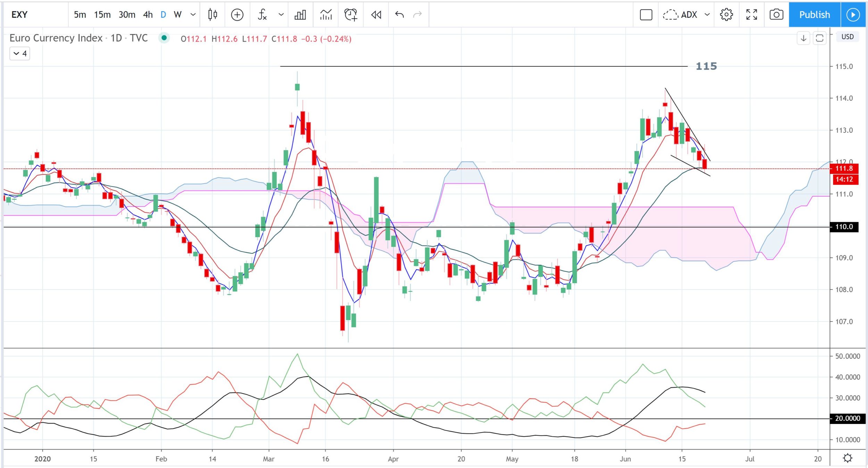The height and width of the screenshot is (468, 868).
Task: Open chart settings gear icon
Action: coord(726,15)
